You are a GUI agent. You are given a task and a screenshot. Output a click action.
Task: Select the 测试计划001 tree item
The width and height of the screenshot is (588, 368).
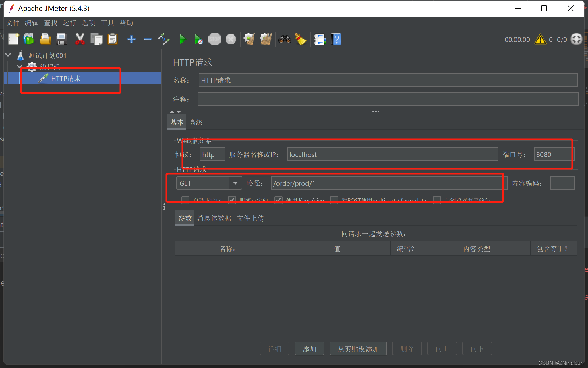pos(47,55)
